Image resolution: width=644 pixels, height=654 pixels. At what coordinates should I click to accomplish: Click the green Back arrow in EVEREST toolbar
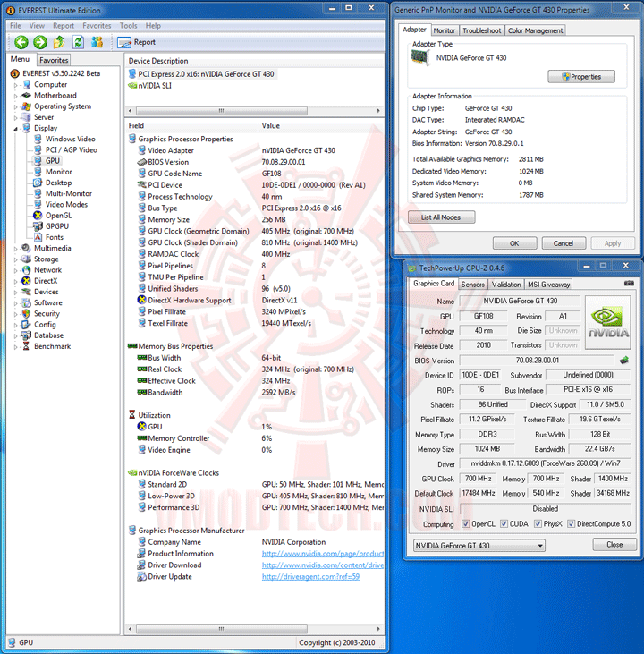pos(21,42)
